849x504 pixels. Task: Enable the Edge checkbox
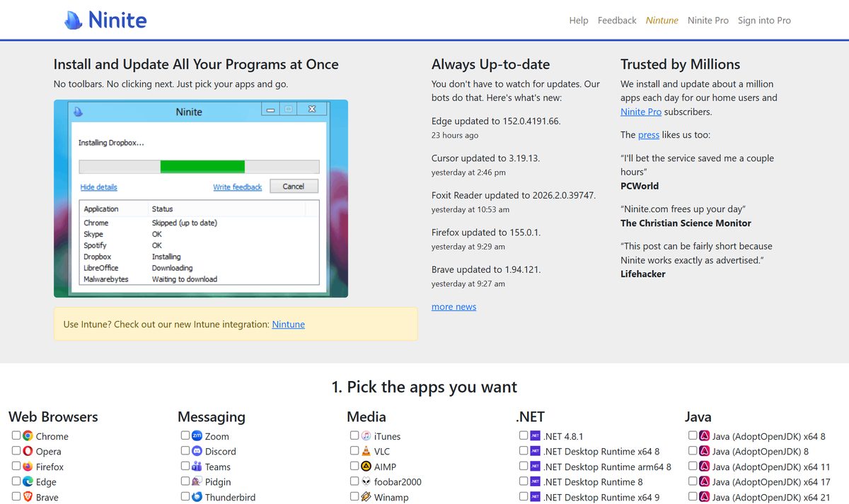[16, 481]
